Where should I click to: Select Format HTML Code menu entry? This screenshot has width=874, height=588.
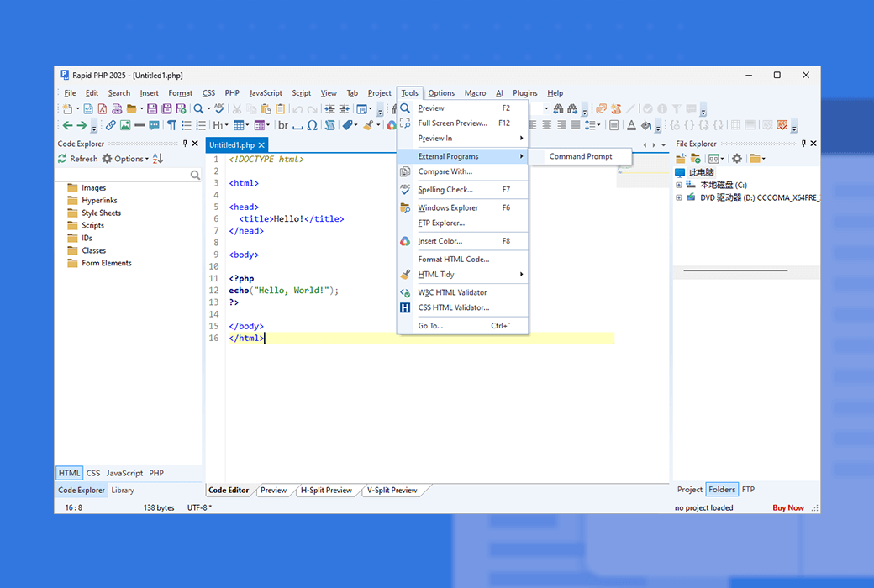(x=463, y=260)
